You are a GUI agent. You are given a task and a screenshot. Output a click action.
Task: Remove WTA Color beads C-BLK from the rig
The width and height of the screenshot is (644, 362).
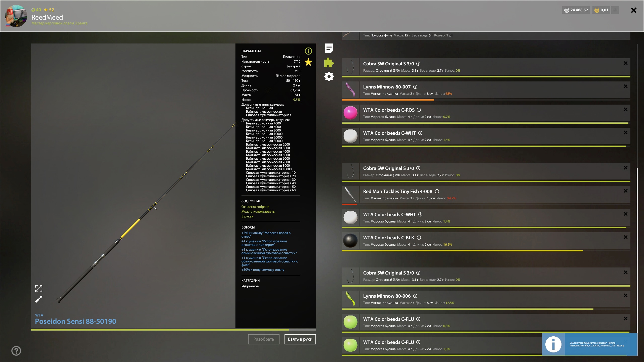pos(626,237)
